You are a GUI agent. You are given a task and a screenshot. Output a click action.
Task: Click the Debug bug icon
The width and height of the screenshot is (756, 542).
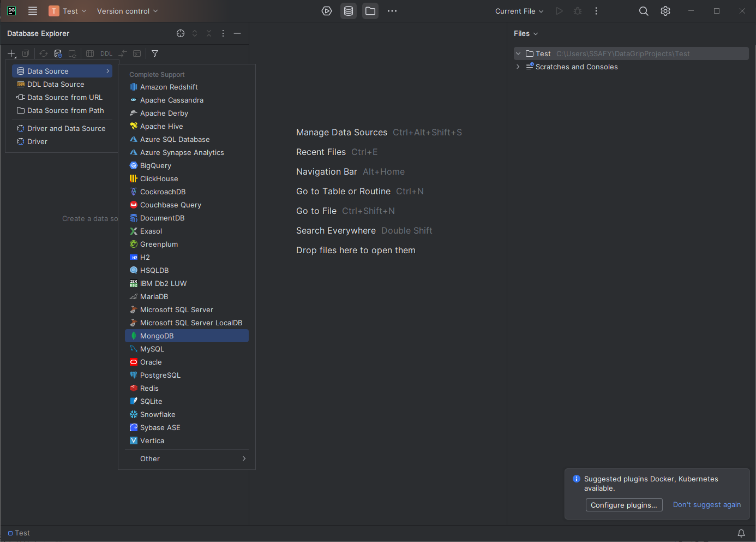(x=578, y=11)
